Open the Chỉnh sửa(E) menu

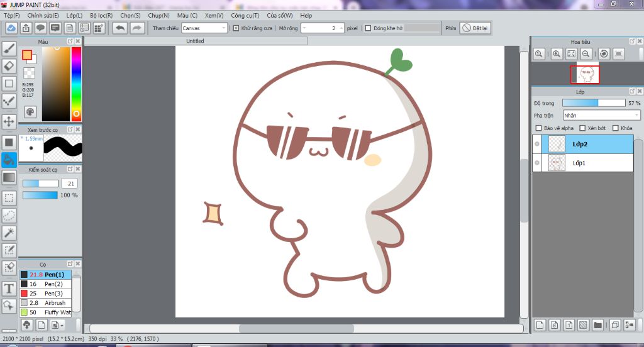click(43, 16)
